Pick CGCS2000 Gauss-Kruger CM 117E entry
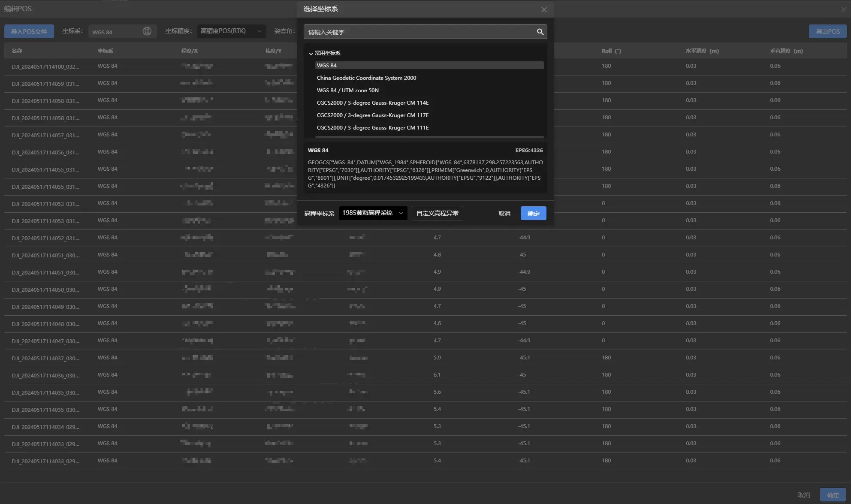The width and height of the screenshot is (851, 504). (372, 115)
